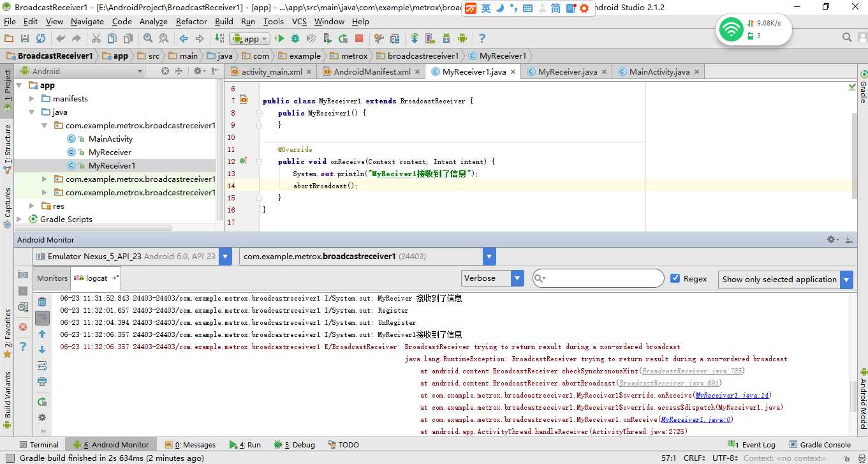
Task: Take a screen capture with camera icon
Action: (23, 274)
